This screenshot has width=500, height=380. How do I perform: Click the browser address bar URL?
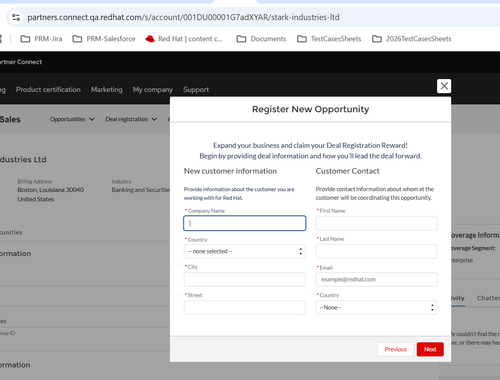point(183,17)
